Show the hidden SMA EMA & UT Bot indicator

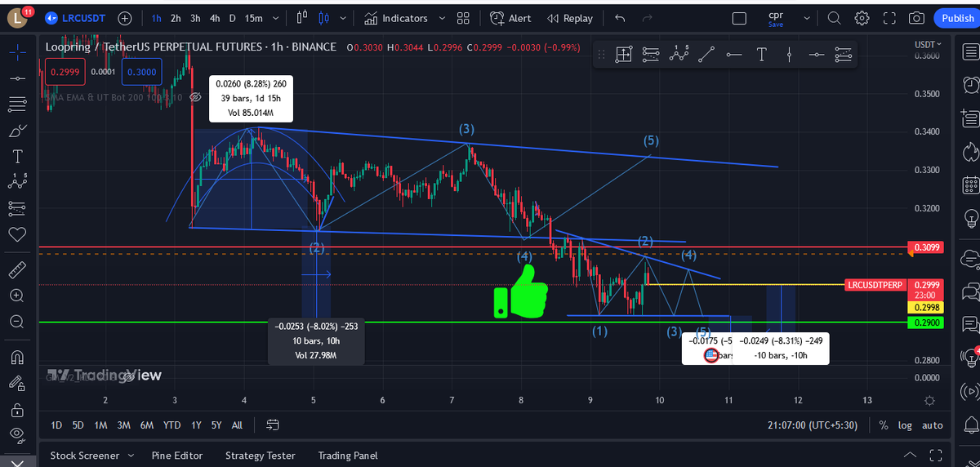pos(195,98)
